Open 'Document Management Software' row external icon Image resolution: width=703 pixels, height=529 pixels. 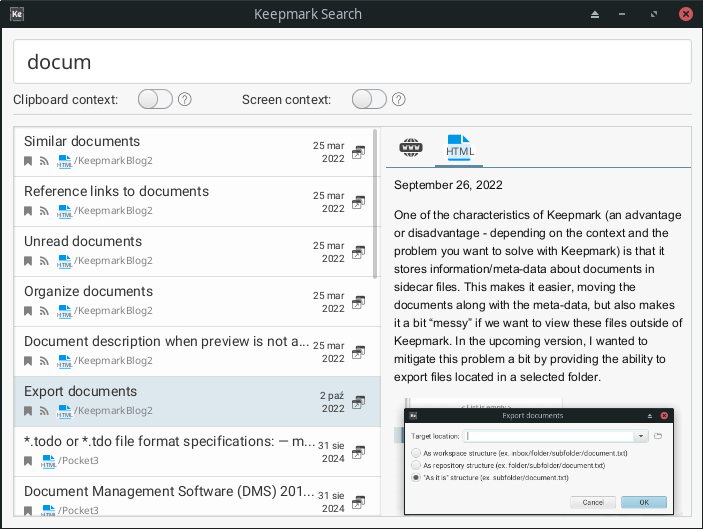358,502
